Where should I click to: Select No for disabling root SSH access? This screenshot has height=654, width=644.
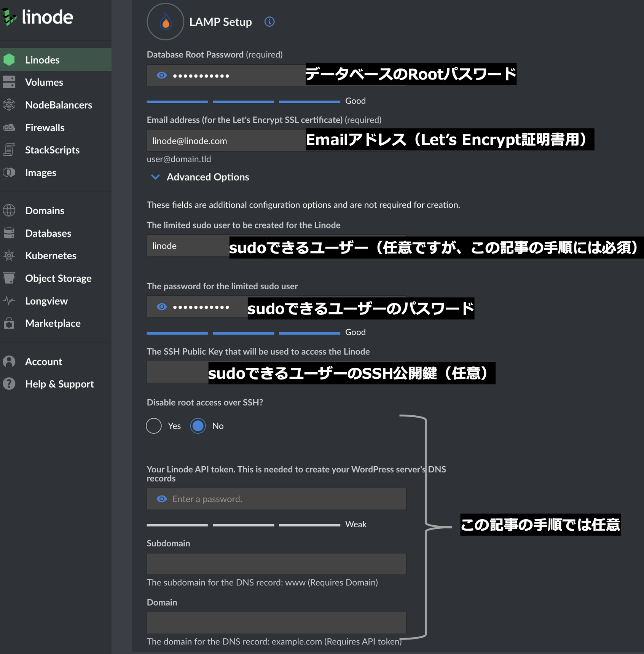(x=198, y=426)
